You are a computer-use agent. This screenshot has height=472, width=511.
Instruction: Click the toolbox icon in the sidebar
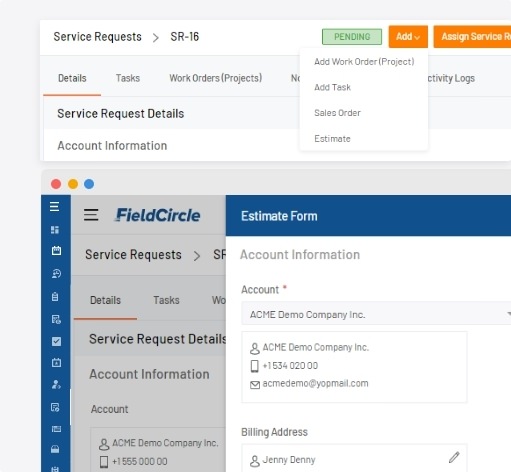(55, 449)
